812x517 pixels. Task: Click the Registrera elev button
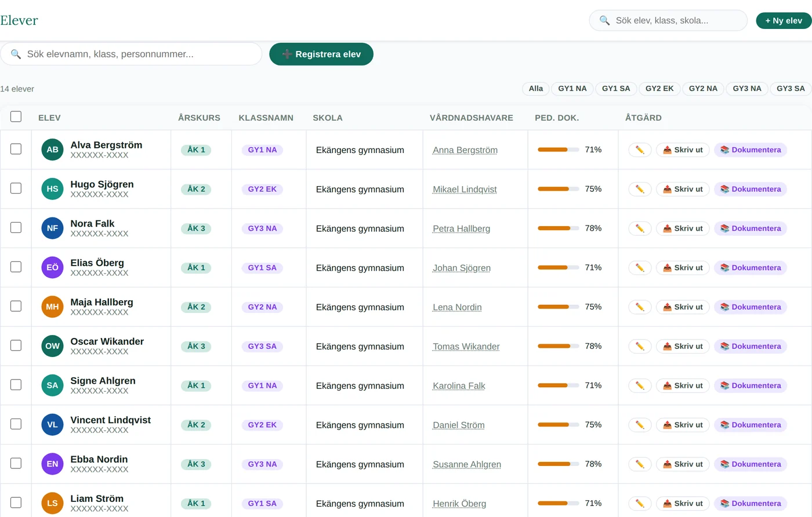[x=321, y=54]
